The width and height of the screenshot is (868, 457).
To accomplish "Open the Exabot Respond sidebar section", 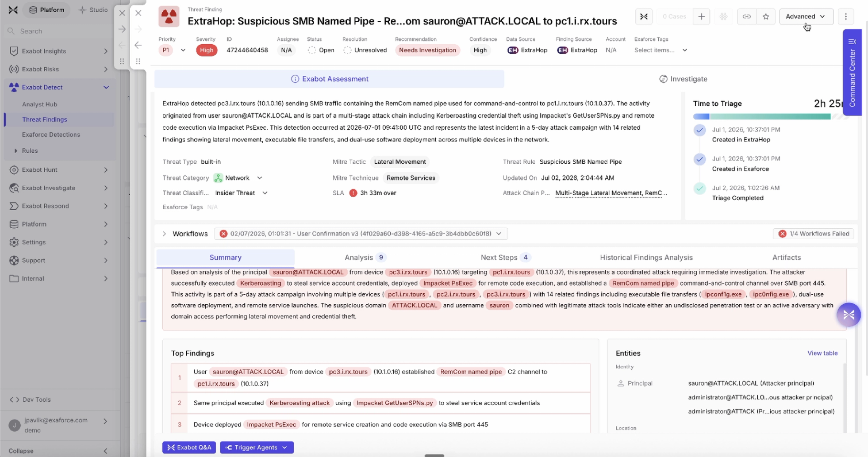I will 59,206.
